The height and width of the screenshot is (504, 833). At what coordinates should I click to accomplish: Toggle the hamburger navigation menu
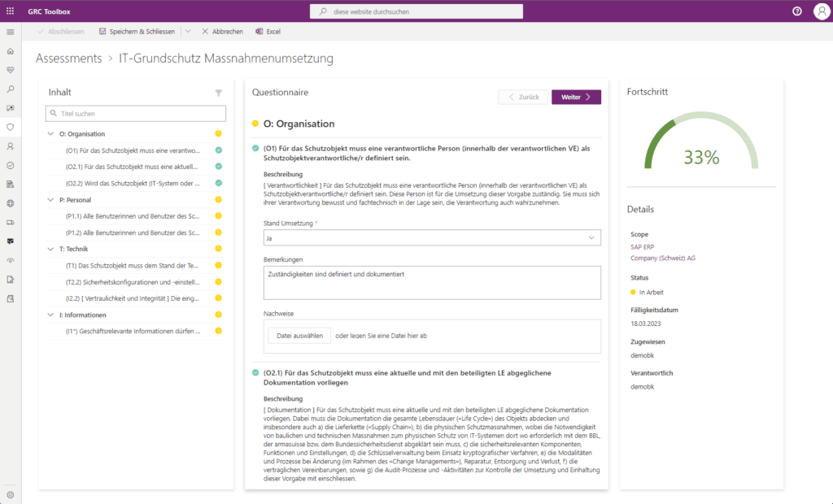click(10, 32)
